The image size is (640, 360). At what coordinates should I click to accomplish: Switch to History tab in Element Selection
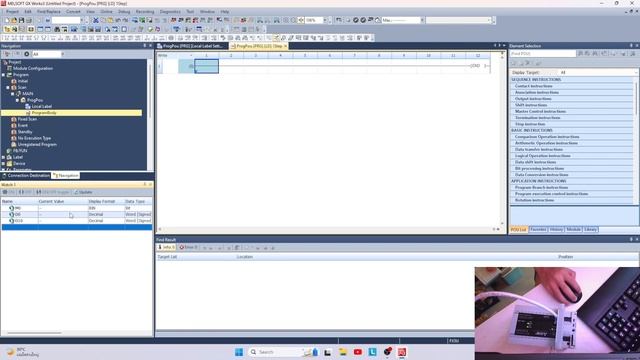tap(556, 229)
